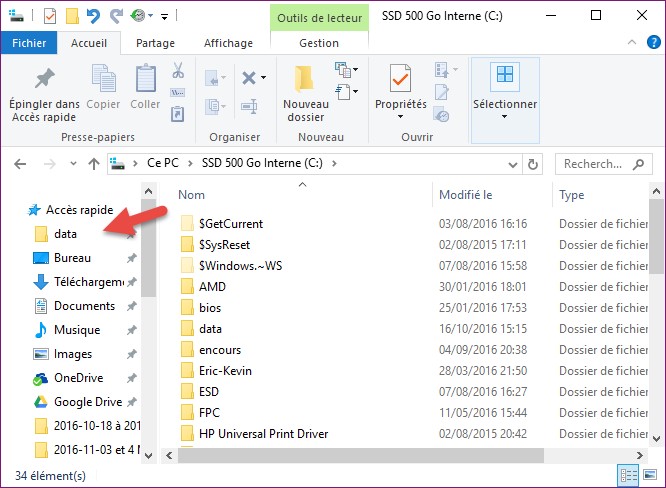Image resolution: width=666 pixels, height=488 pixels.
Task: Click the up-arrow parent folder button
Action: [x=93, y=163]
